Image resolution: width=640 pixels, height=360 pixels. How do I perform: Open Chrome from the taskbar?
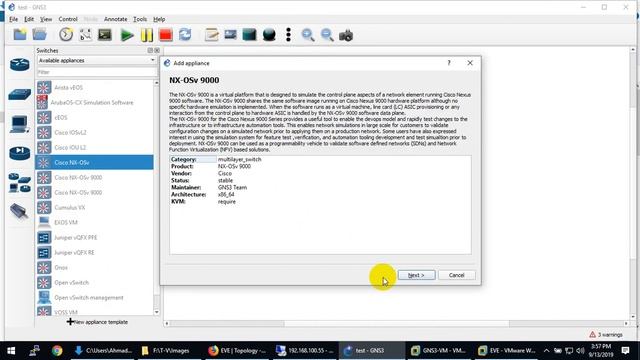pyautogui.click(x=57, y=351)
